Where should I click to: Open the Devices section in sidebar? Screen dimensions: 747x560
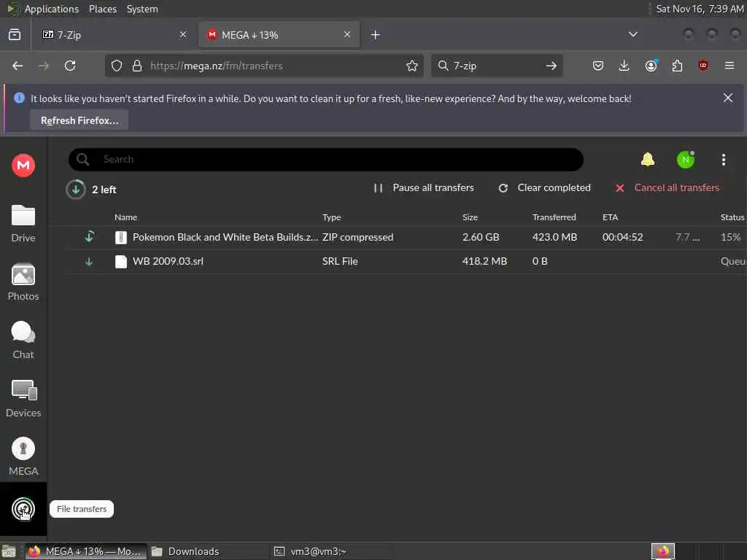23,399
